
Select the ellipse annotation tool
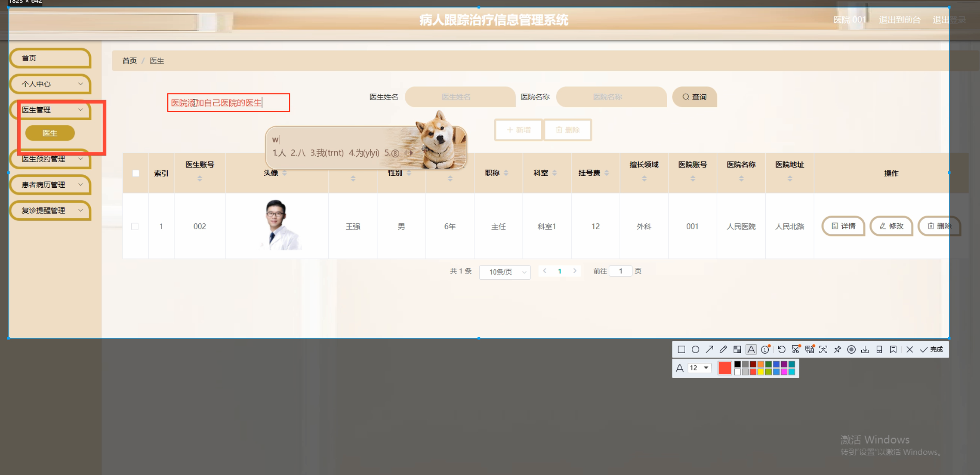[696, 349]
